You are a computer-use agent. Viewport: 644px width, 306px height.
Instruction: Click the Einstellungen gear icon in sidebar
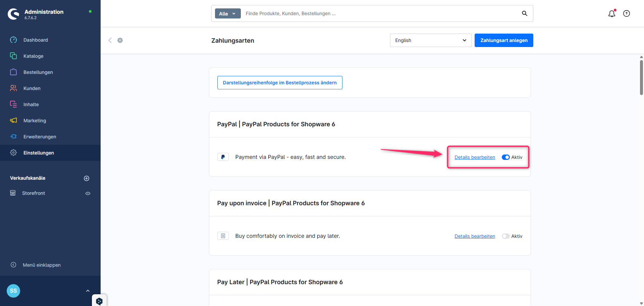point(13,152)
